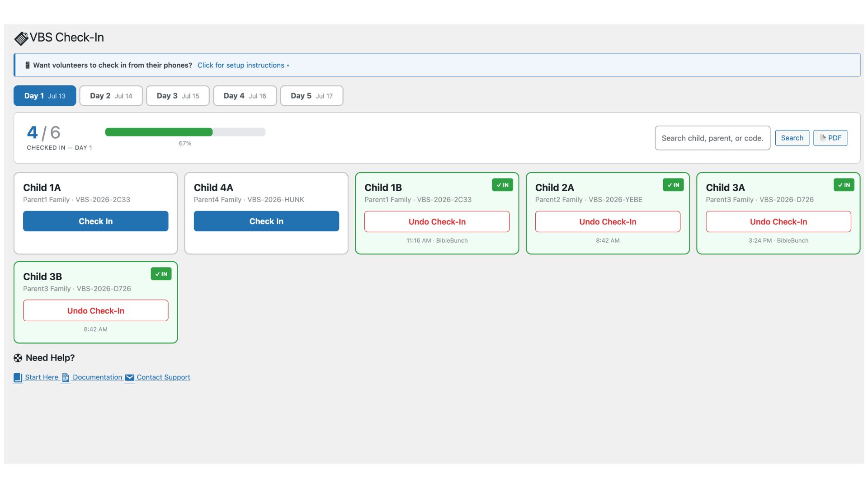Image resolution: width=868 pixels, height=488 pixels.
Task: Click the Need Help lifebuoy icon
Action: click(18, 358)
